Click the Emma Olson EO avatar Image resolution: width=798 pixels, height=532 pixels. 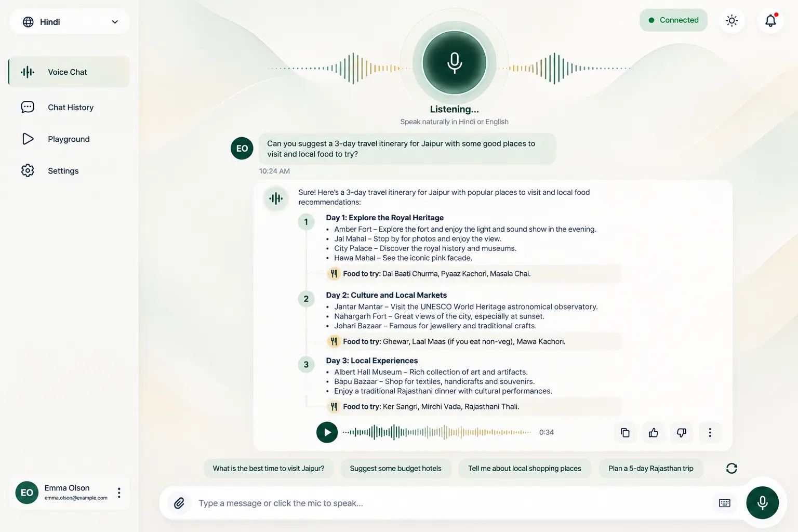click(x=27, y=493)
